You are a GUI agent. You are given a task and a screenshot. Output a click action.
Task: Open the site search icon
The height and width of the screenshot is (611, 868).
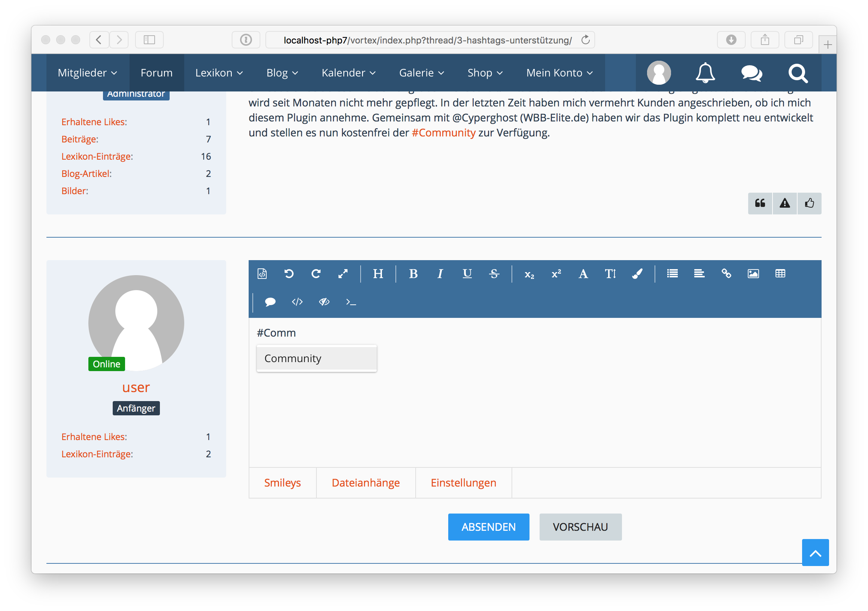click(798, 73)
